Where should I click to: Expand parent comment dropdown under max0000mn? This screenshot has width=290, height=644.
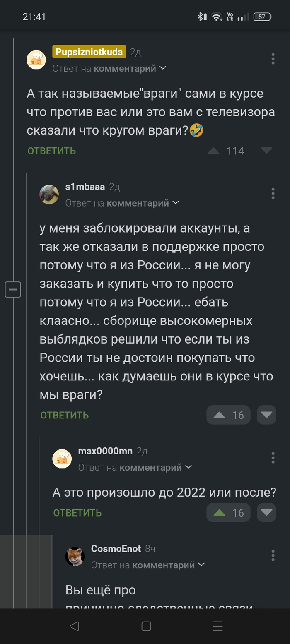click(188, 467)
